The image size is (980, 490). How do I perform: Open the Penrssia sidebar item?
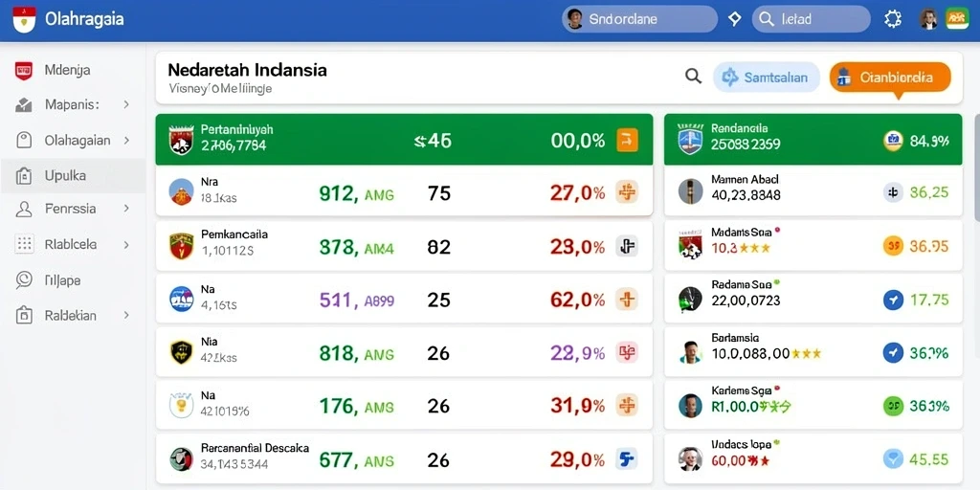73,209
